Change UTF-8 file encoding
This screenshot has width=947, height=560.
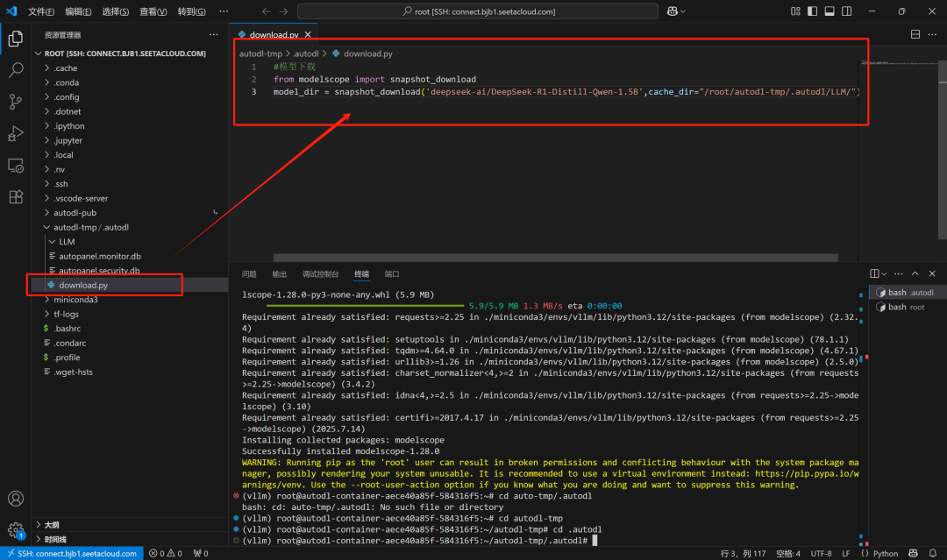tap(821, 553)
